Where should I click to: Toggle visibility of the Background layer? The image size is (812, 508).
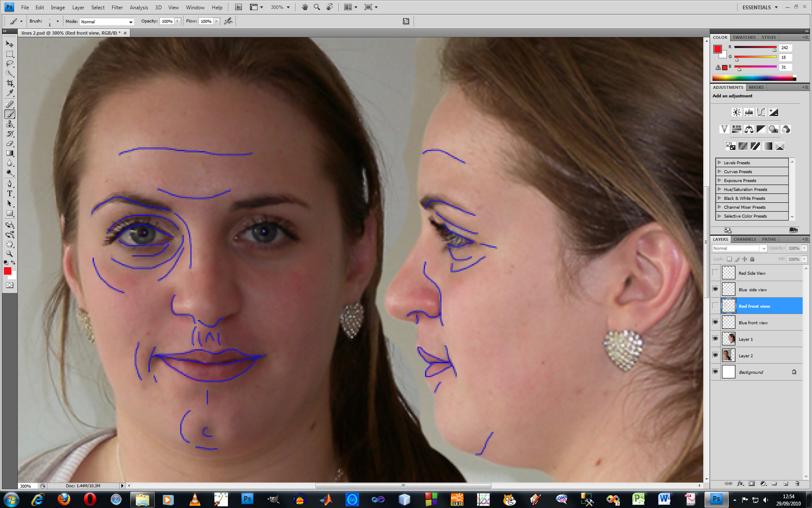click(x=715, y=372)
